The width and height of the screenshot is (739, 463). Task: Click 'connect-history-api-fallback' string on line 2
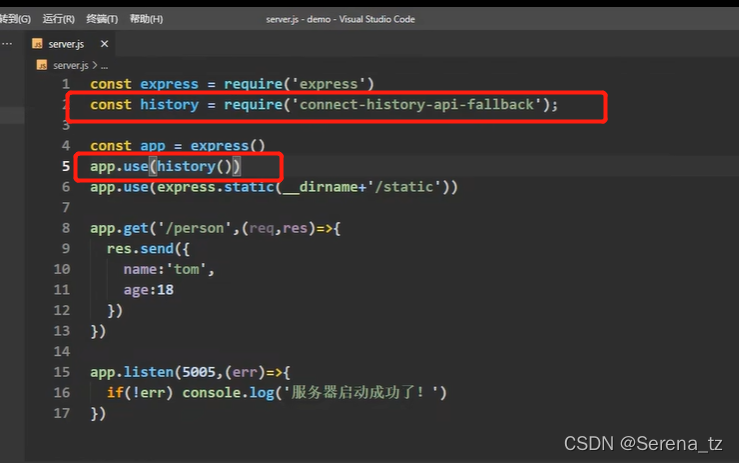click(x=417, y=104)
